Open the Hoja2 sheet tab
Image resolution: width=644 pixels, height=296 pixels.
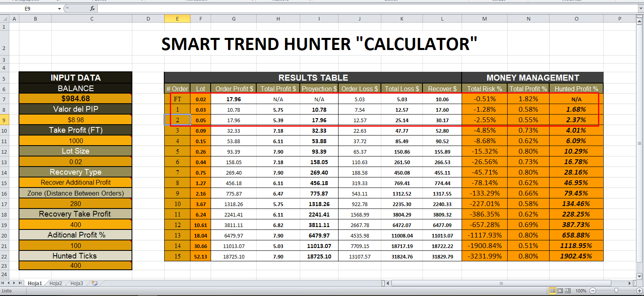tap(56, 283)
